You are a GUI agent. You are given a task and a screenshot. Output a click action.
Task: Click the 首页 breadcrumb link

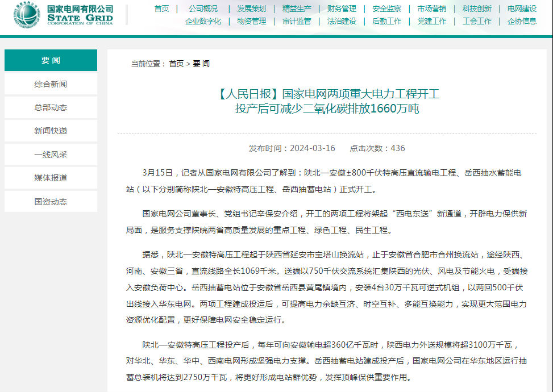[x=176, y=64]
